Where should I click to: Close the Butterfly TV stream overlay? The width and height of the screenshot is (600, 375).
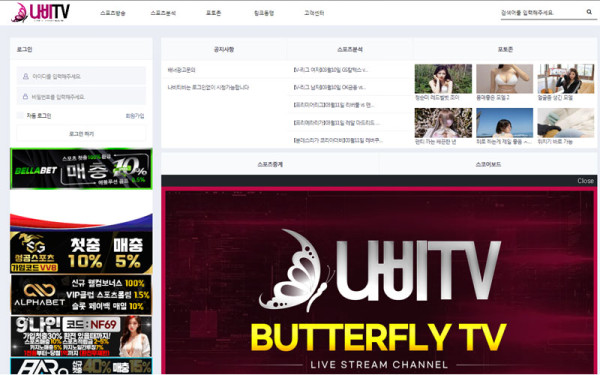click(585, 181)
